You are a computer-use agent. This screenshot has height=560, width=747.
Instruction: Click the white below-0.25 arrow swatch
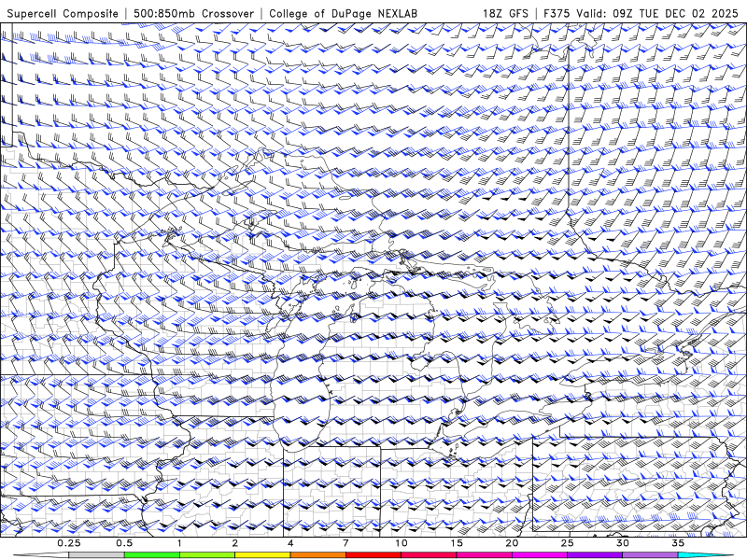pos(43,555)
